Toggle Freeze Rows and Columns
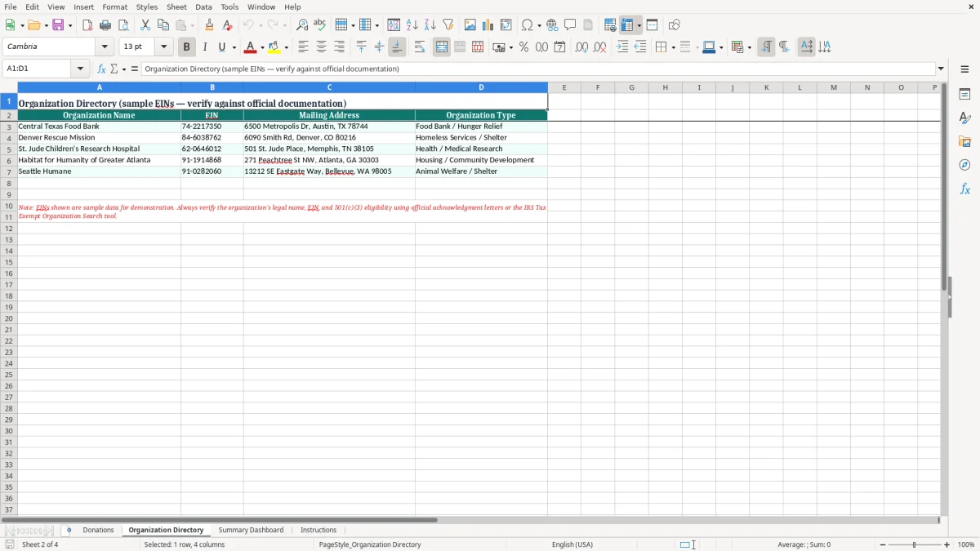This screenshot has height=551, width=980. pyautogui.click(x=627, y=25)
